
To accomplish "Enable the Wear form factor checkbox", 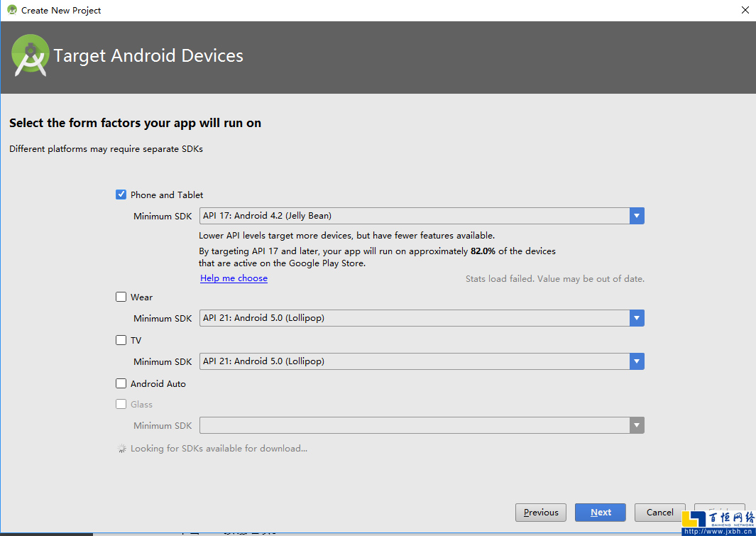I will click(121, 297).
